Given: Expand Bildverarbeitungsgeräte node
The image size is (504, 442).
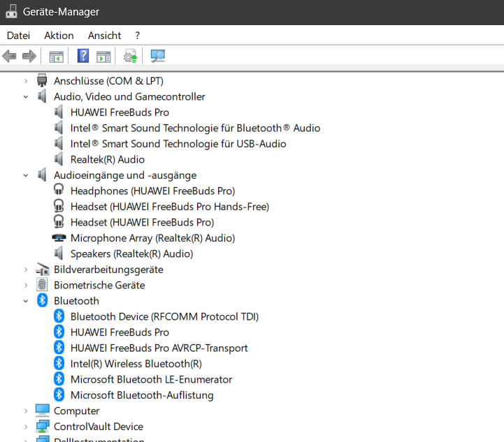Looking at the screenshot, I should pos(26,270).
